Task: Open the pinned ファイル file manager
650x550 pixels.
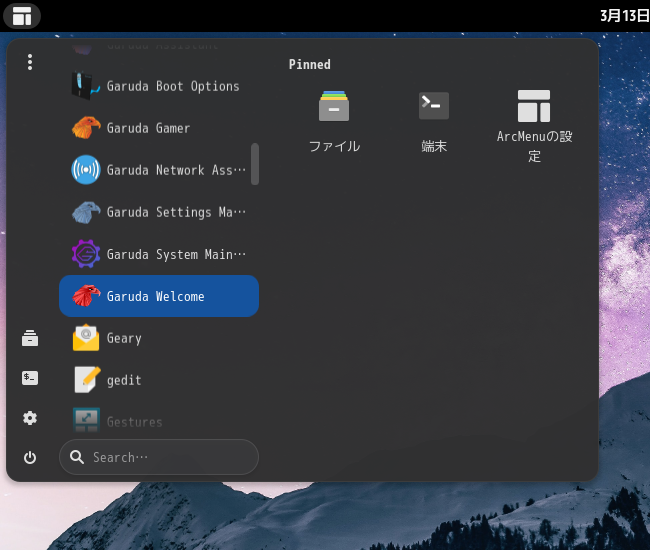Action: 334,122
